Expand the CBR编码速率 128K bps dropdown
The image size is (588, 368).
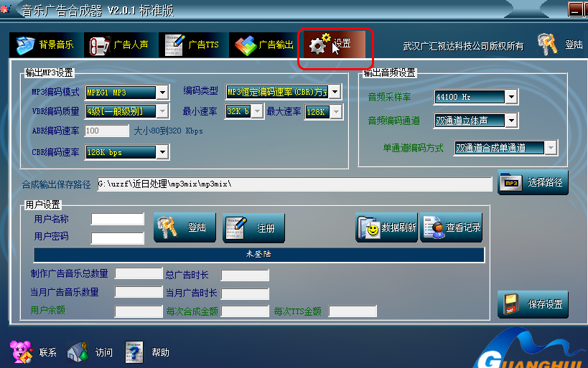pos(162,152)
